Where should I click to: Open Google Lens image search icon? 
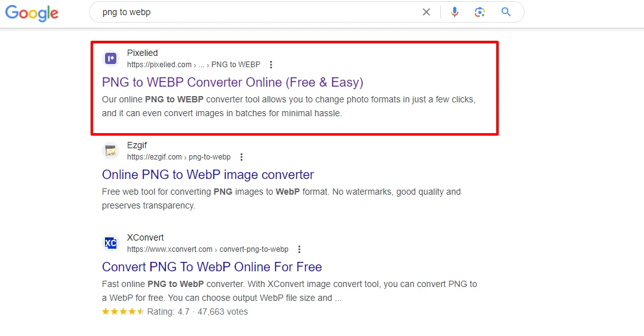pos(480,13)
